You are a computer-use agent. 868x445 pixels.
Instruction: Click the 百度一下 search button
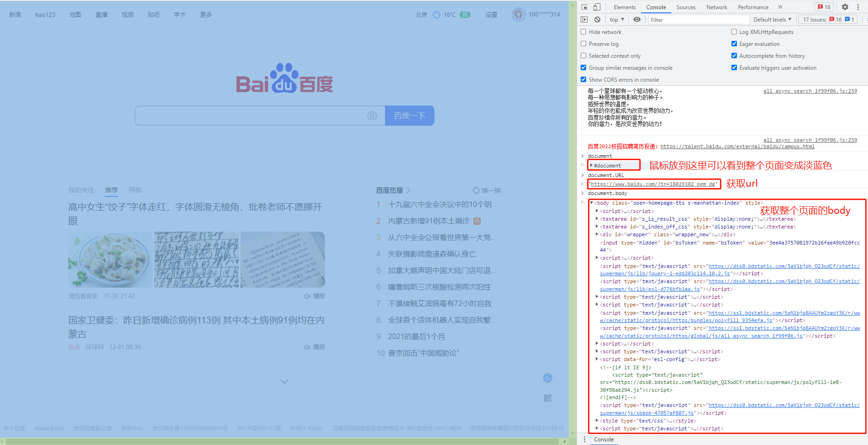click(409, 116)
